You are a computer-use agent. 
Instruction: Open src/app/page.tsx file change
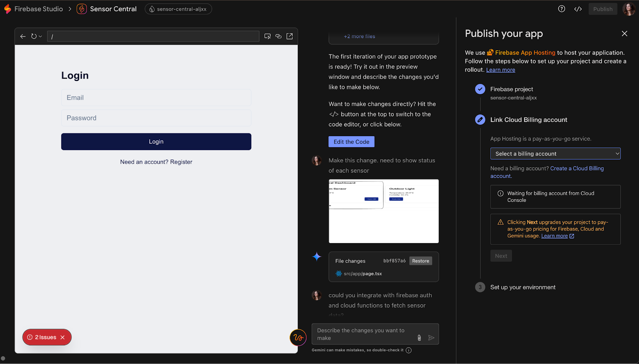[363, 274]
